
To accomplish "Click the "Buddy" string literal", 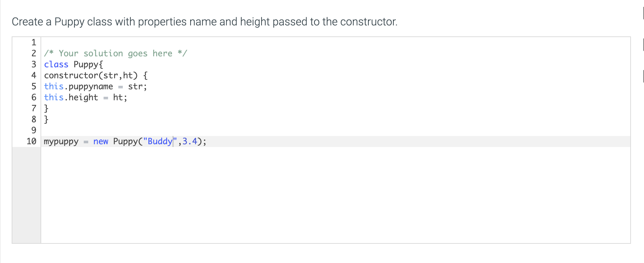I will pyautogui.click(x=160, y=141).
